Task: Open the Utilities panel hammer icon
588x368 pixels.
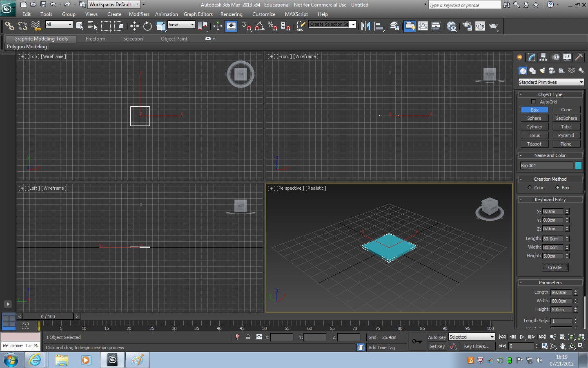Action: click(x=579, y=57)
